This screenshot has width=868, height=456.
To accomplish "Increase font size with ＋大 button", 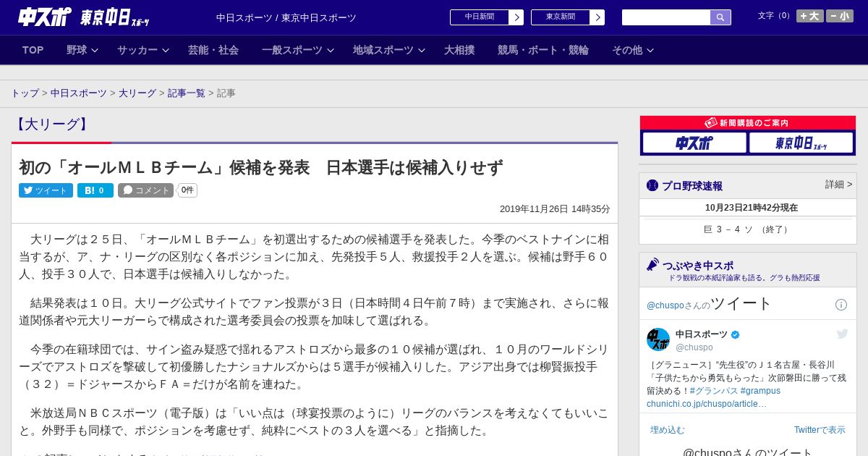I will 810,16.
